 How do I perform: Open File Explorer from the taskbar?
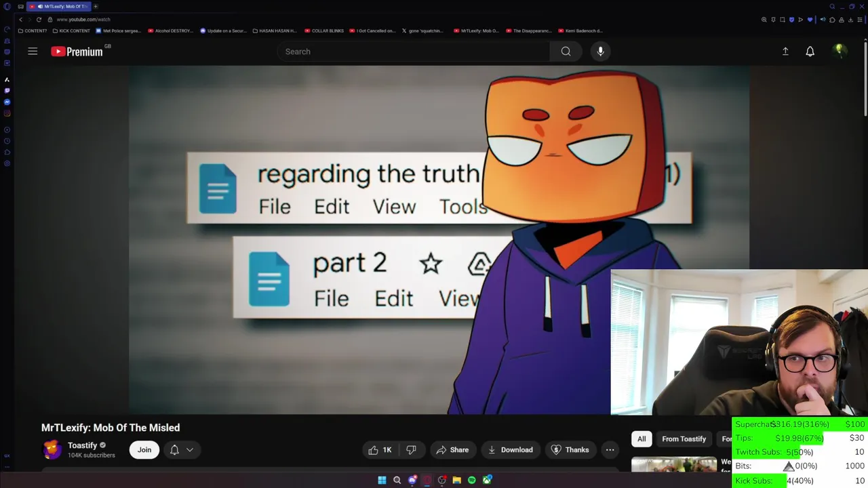click(x=457, y=480)
